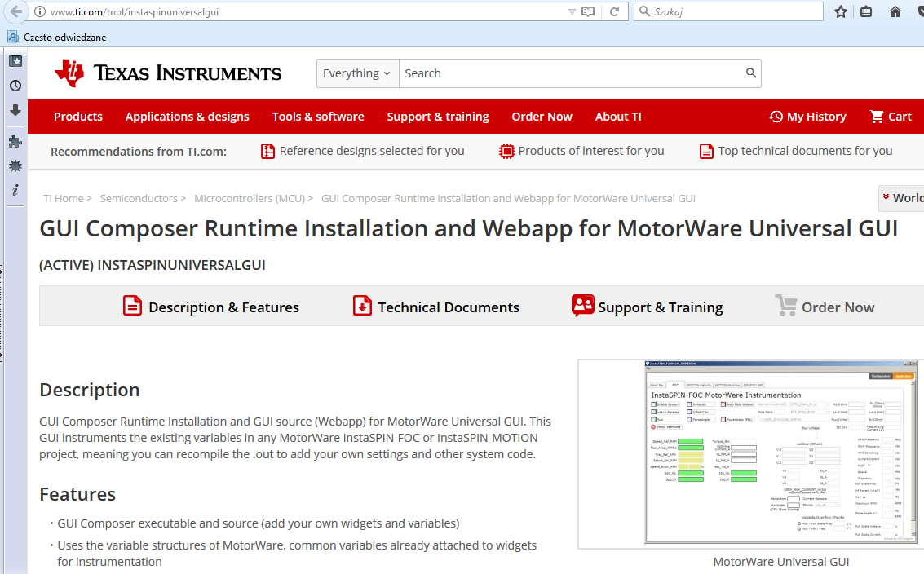Open Products of interest for you link
Screen dimensions: 924x574
(591, 151)
